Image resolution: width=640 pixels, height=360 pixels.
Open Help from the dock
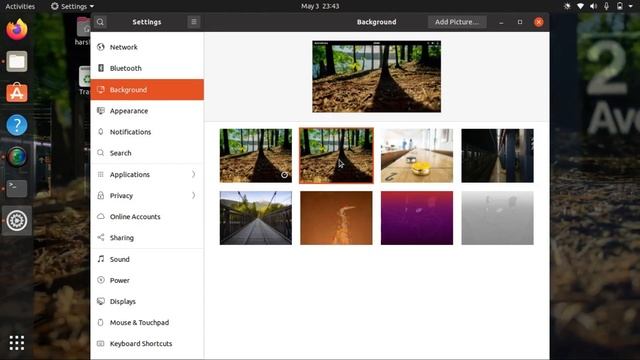17,125
